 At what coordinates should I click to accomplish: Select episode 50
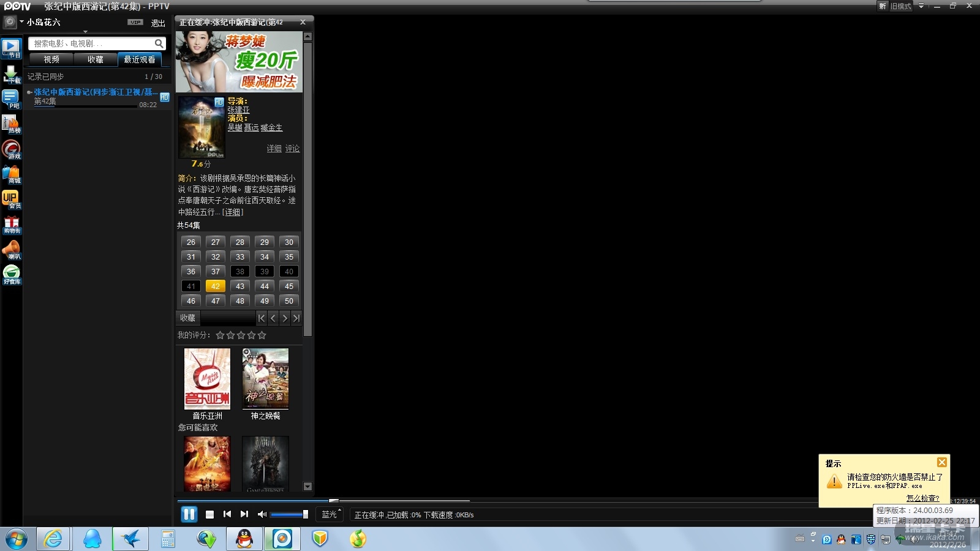pyautogui.click(x=289, y=301)
